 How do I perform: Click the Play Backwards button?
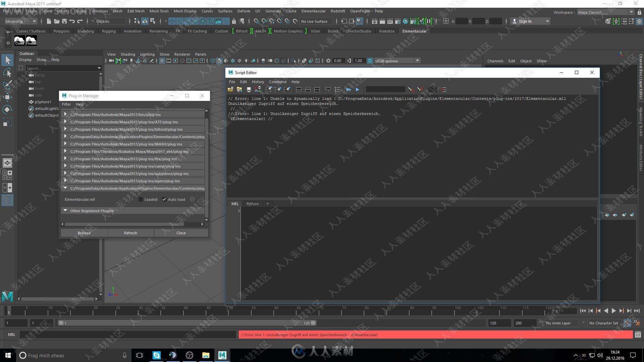click(x=606, y=311)
